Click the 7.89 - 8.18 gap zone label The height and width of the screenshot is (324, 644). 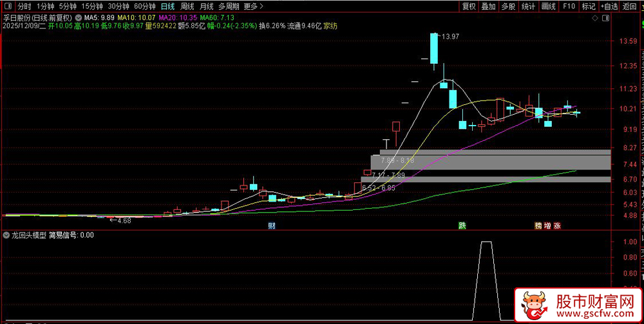point(397,161)
